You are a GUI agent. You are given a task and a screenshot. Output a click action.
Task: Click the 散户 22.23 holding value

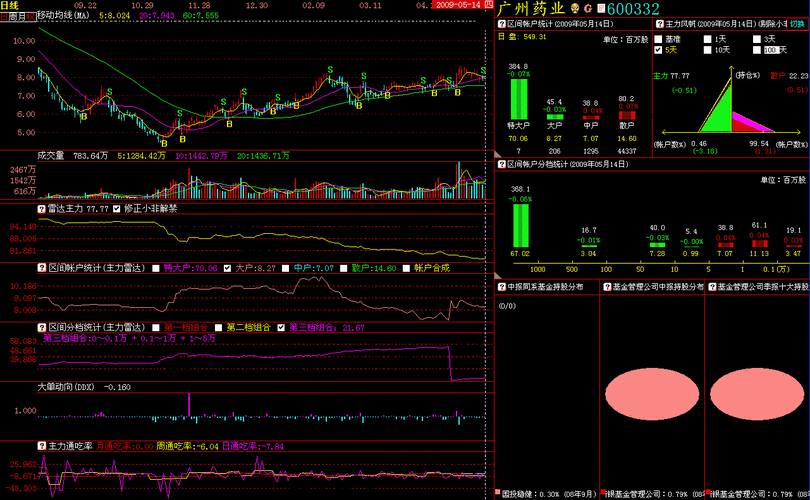789,76
